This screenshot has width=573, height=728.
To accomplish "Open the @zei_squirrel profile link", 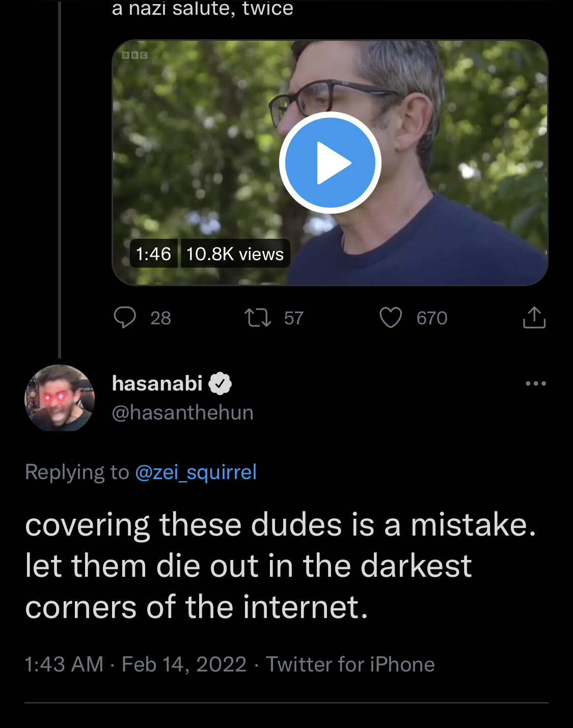I will tap(196, 472).
